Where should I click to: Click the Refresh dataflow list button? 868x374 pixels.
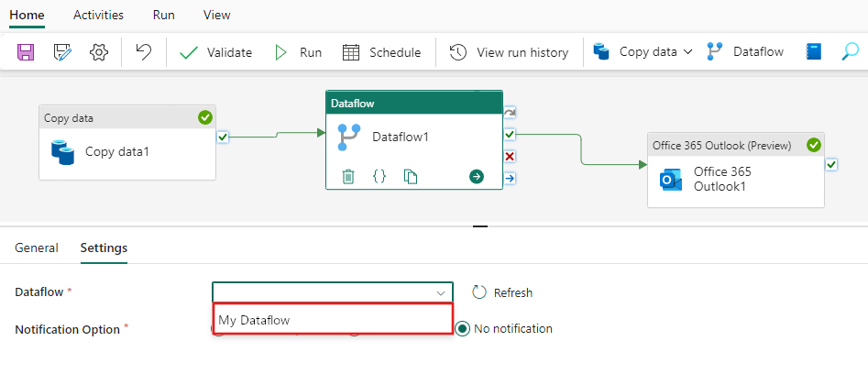tap(502, 292)
